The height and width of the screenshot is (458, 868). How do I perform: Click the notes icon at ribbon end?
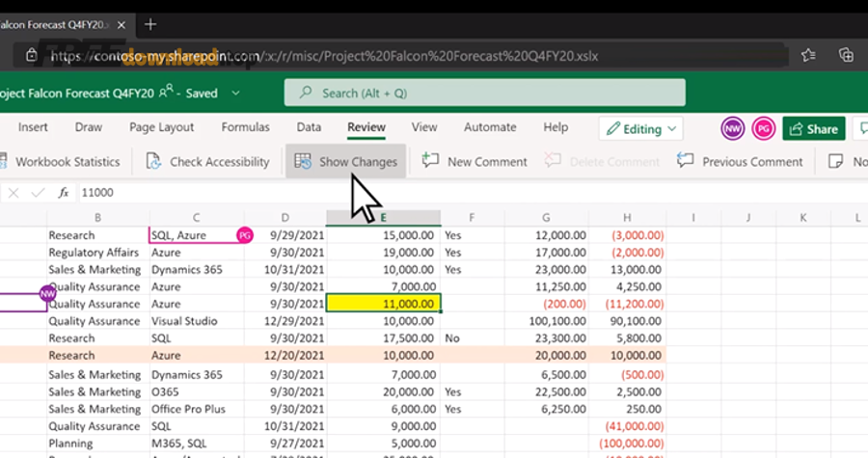835,161
